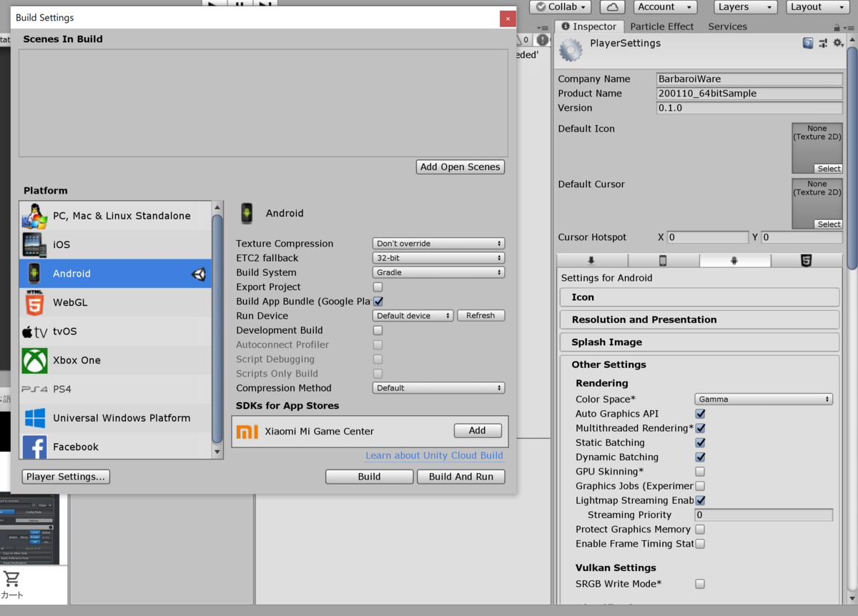Click the cloud services icon button
This screenshot has width=858, height=616.
pos(613,7)
